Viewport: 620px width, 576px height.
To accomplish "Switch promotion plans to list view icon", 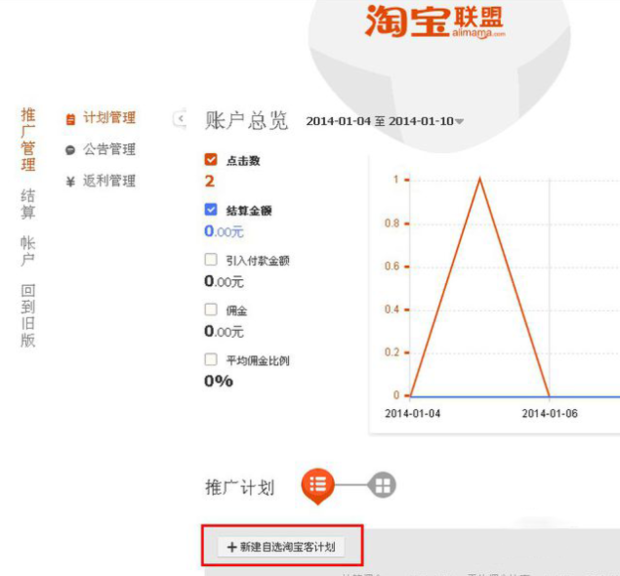I will point(318,485).
